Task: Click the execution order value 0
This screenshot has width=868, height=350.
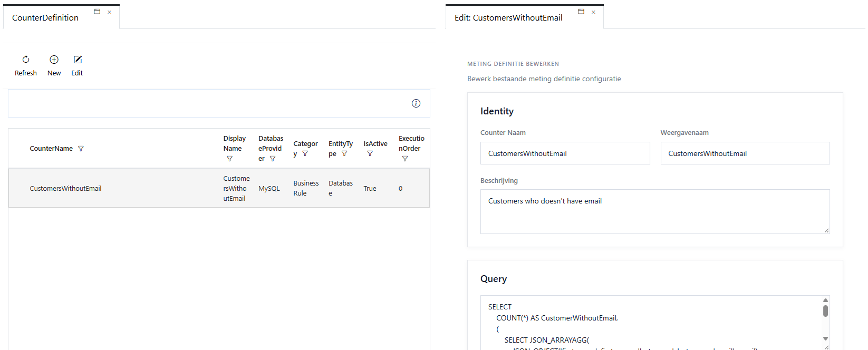Action: click(400, 189)
